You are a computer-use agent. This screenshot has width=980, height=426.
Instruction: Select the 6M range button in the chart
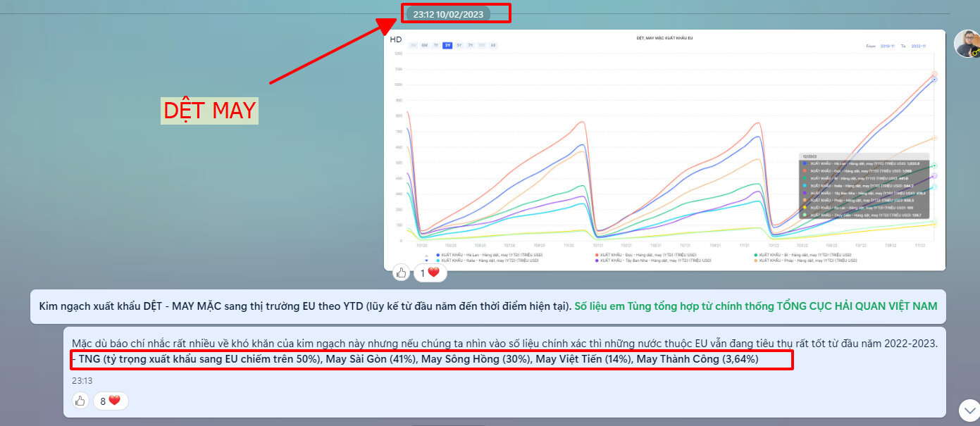(x=425, y=45)
